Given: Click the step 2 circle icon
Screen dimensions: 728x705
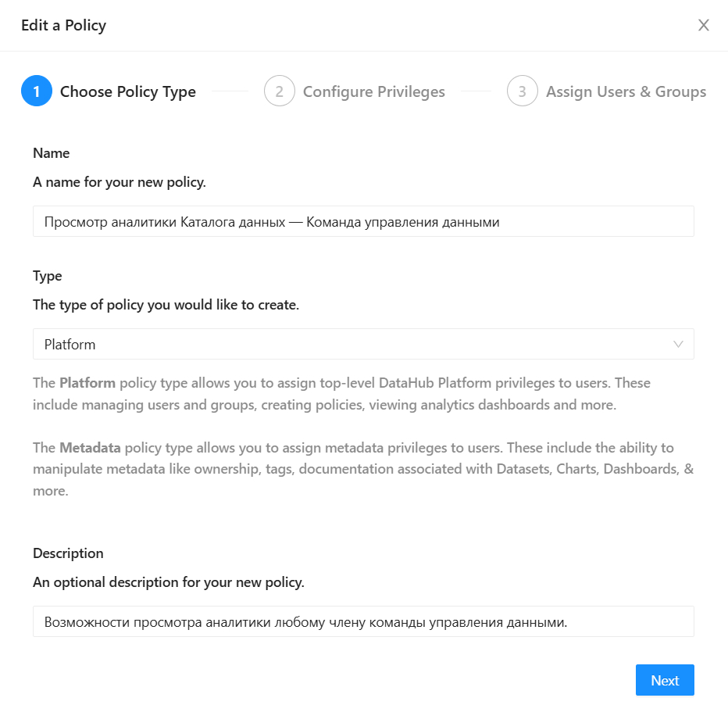Looking at the screenshot, I should 280,91.
